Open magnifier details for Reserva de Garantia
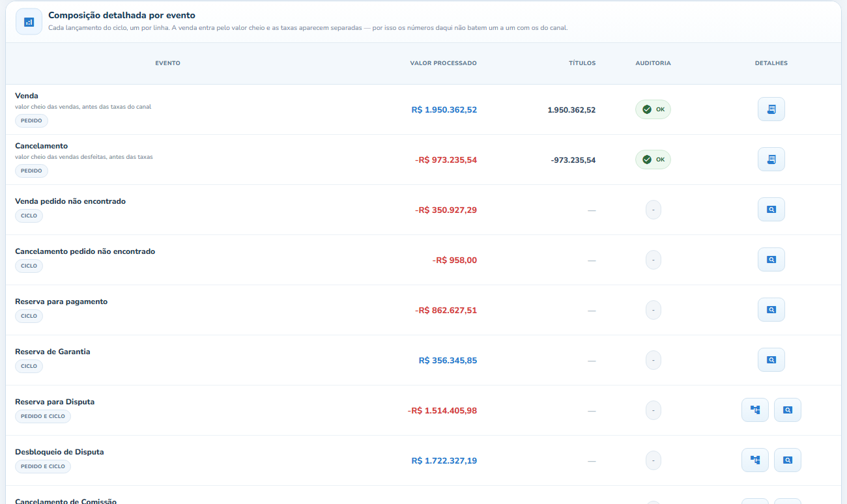Image resolution: width=847 pixels, height=504 pixels. [x=771, y=360]
